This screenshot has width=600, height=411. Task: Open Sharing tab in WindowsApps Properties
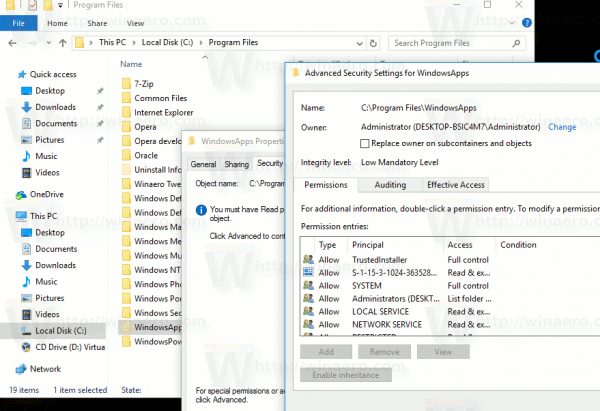(x=236, y=164)
